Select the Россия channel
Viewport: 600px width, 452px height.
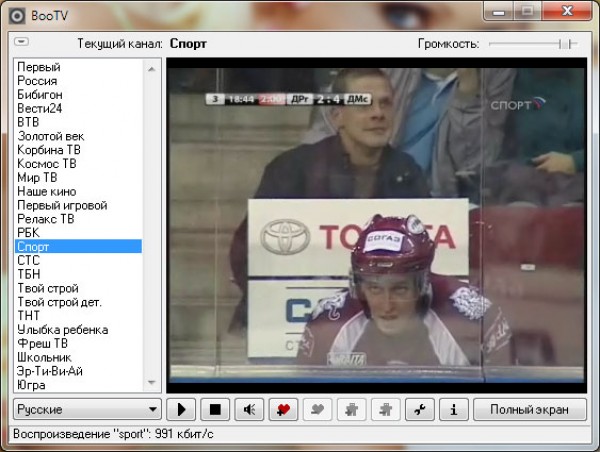pos(78,81)
